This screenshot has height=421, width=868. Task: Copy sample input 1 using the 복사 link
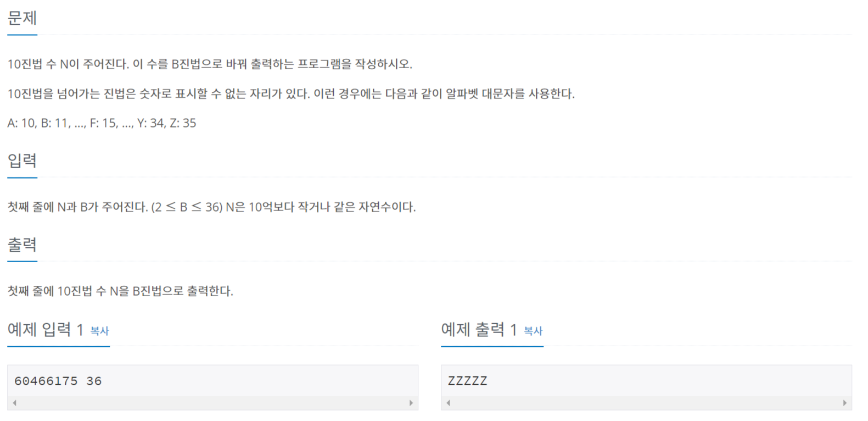pos(100,332)
